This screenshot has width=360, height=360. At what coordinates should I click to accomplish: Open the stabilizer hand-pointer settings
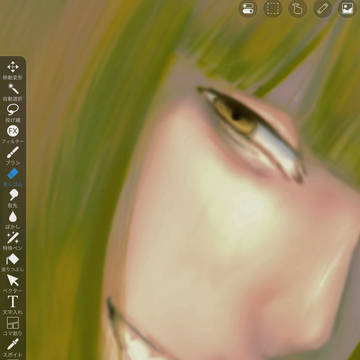[x=297, y=8]
